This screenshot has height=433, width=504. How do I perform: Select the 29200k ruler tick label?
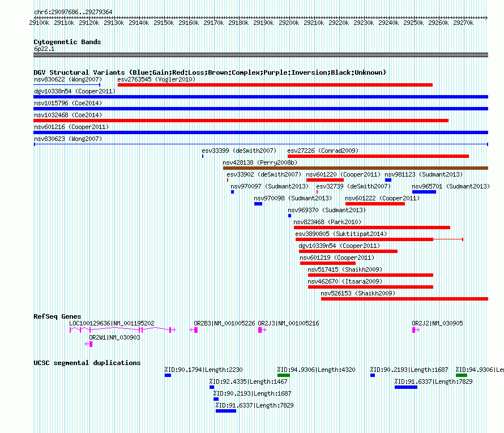pyautogui.click(x=289, y=23)
